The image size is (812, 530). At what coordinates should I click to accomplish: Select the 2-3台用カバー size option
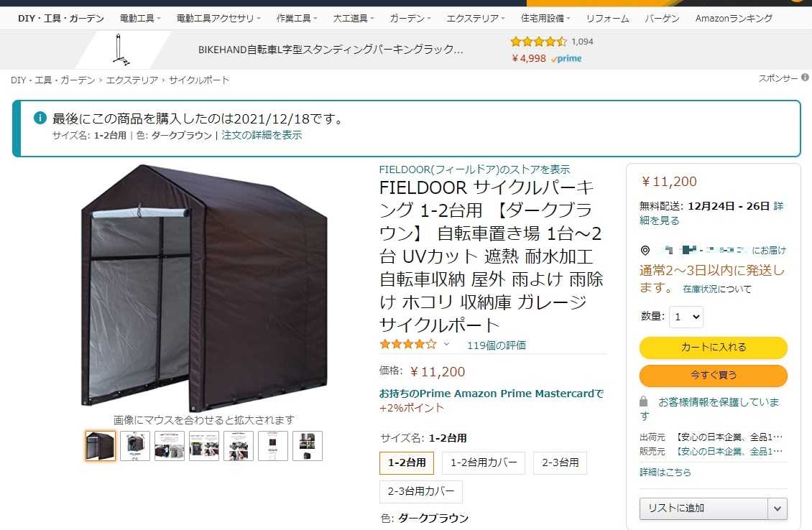click(x=421, y=491)
